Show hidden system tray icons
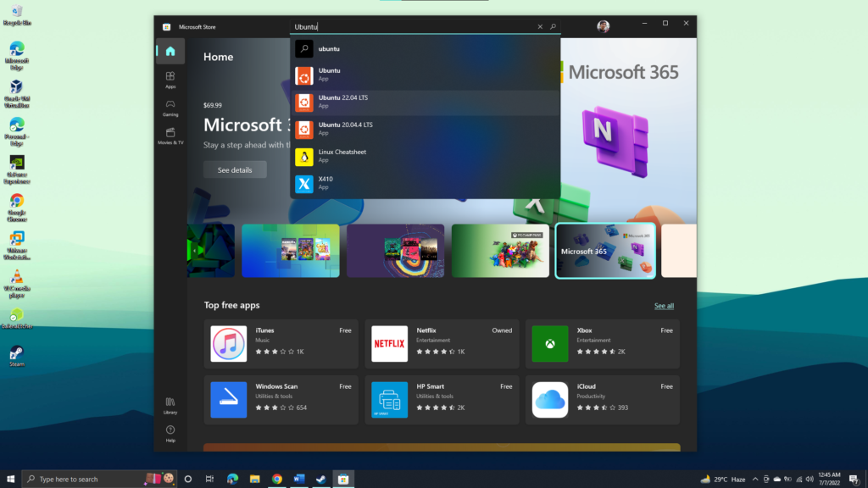The width and height of the screenshot is (868, 488). 755,480
